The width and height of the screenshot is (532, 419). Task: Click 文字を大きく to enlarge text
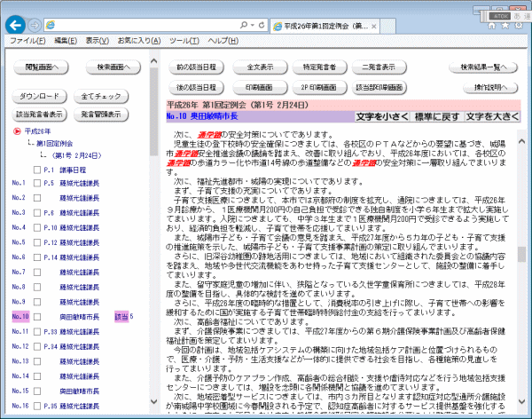click(492, 116)
